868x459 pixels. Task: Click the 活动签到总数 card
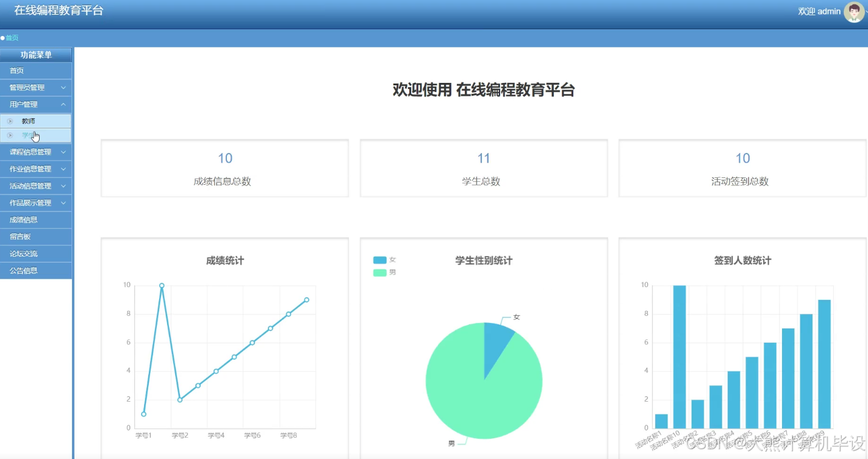742,168
